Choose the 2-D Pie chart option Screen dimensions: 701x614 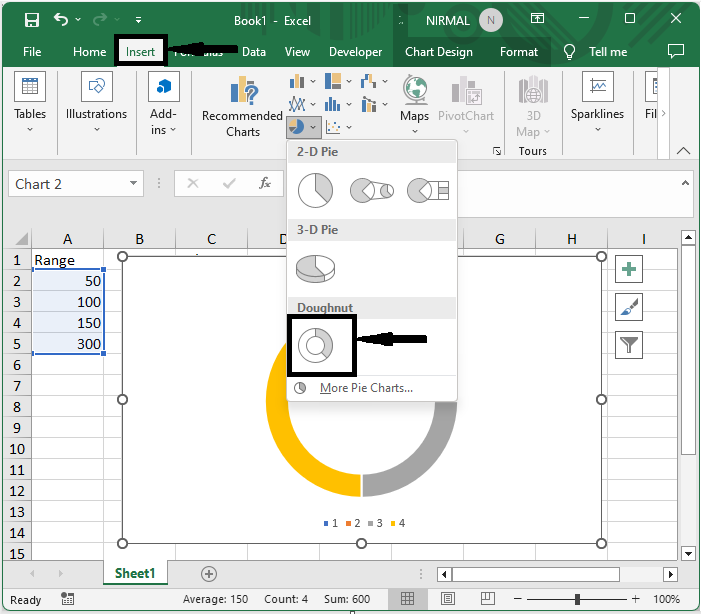[x=315, y=191]
